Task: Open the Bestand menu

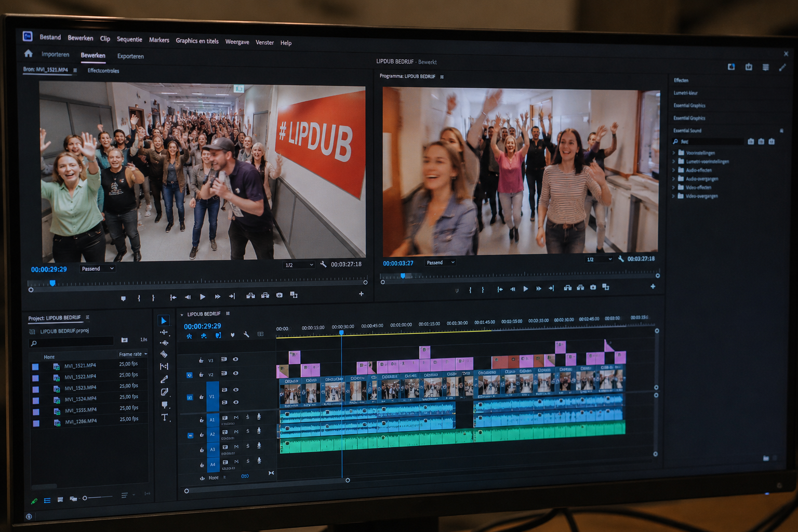Action: tap(50, 37)
